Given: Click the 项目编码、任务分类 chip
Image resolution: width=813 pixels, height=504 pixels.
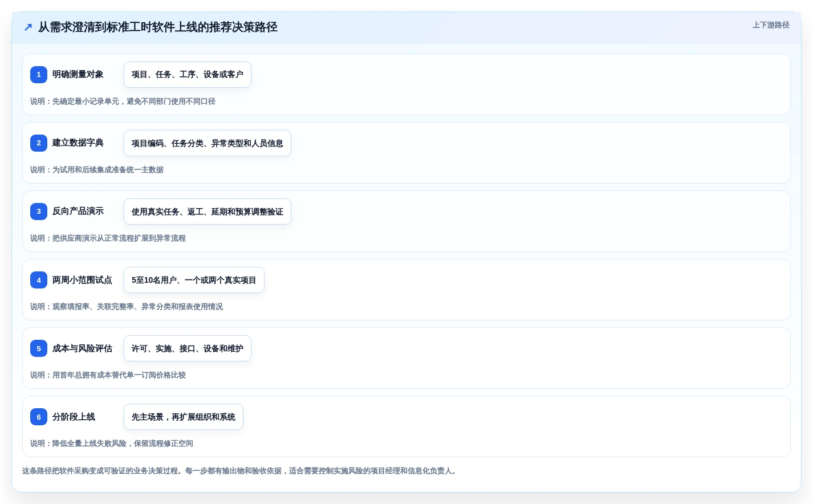Looking at the screenshot, I should 208,143.
